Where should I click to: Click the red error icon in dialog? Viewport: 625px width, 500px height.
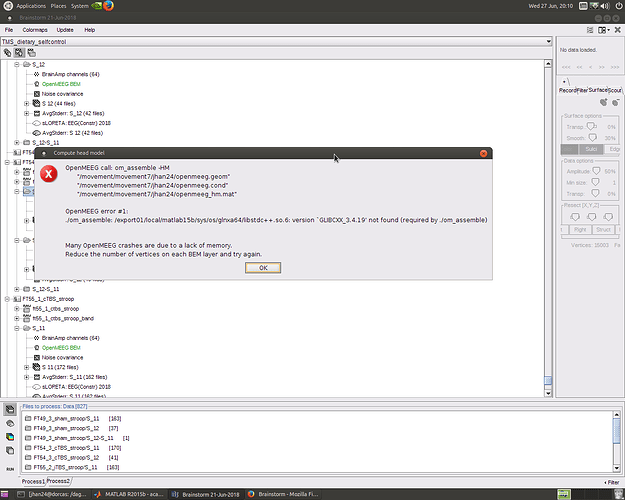[48, 174]
